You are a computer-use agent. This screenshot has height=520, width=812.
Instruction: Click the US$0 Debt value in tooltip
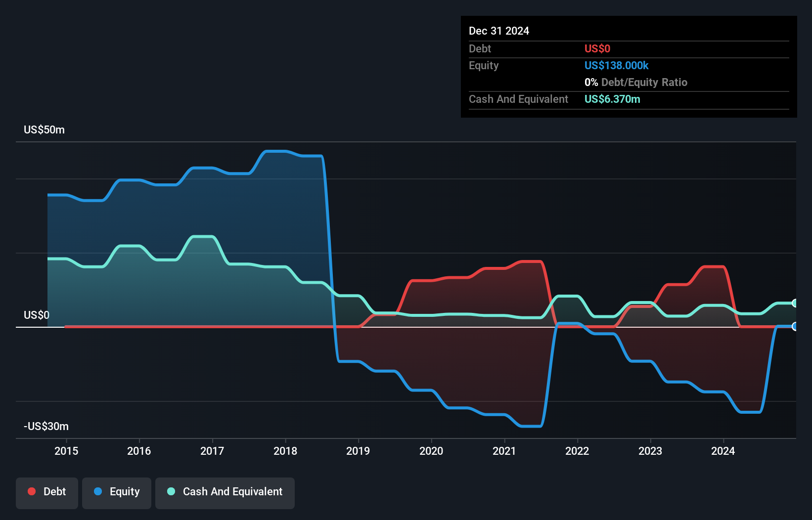(597, 48)
